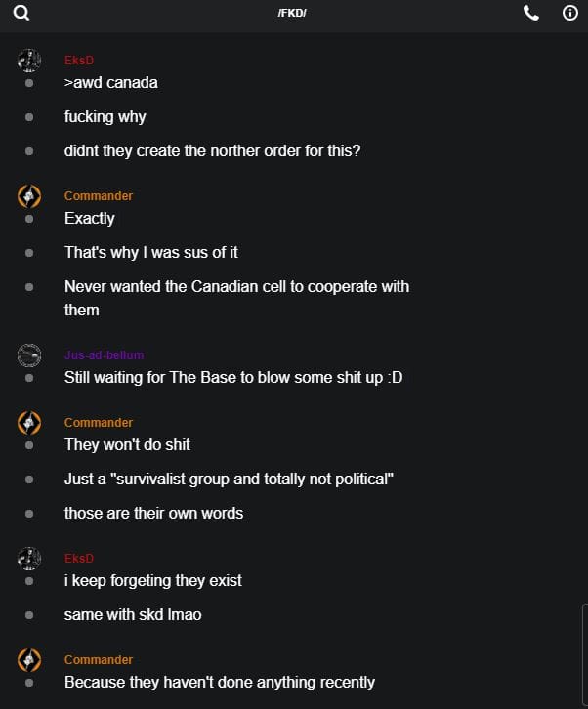Click EksD's avatar above the '>awd canada' message

tap(29, 61)
